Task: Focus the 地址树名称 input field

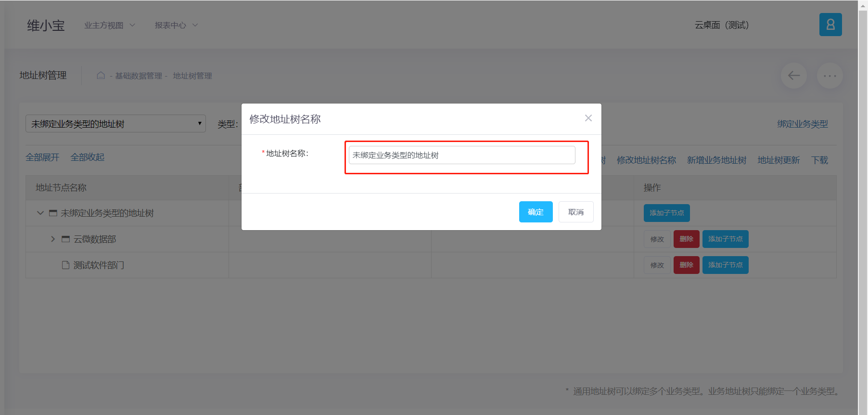Action: point(462,155)
